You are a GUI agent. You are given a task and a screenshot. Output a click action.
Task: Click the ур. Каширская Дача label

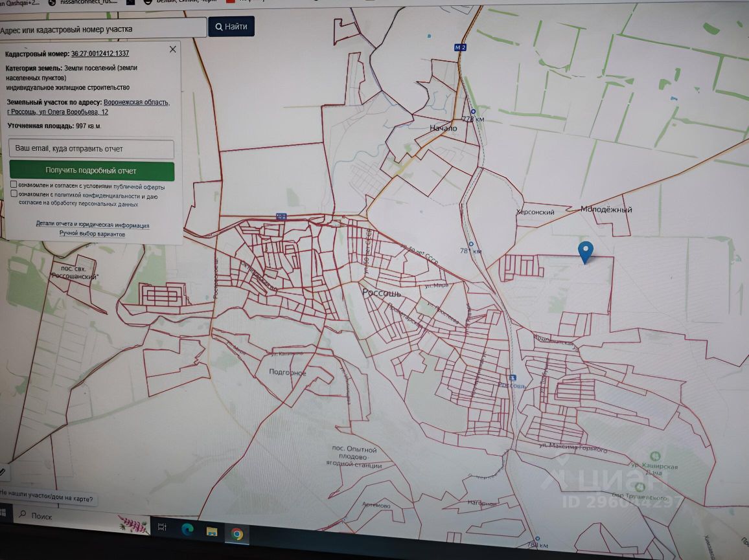pos(654,468)
